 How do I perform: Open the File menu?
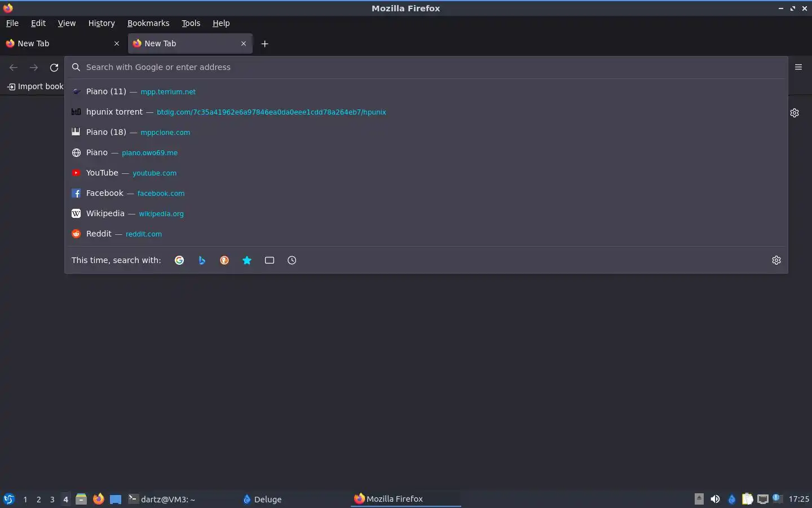pyautogui.click(x=12, y=23)
